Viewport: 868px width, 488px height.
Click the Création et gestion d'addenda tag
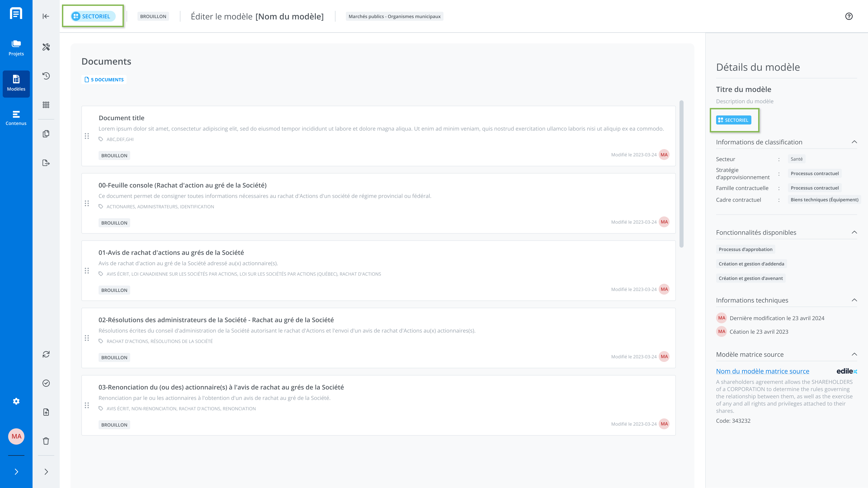(x=751, y=264)
